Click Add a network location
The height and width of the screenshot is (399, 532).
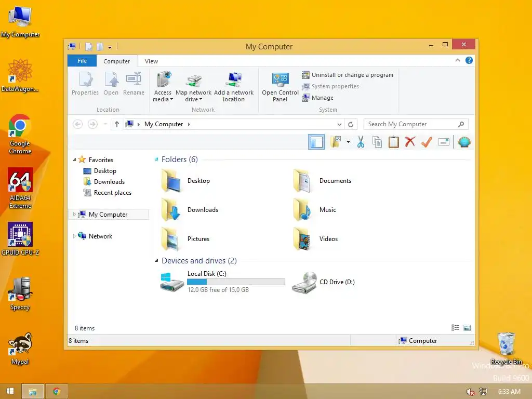coord(234,87)
